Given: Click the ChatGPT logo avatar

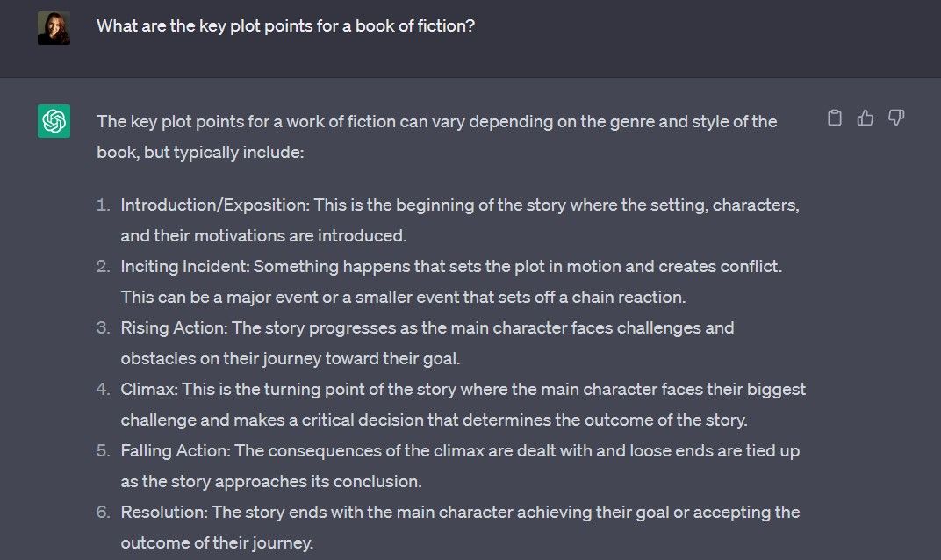Looking at the screenshot, I should (54, 121).
